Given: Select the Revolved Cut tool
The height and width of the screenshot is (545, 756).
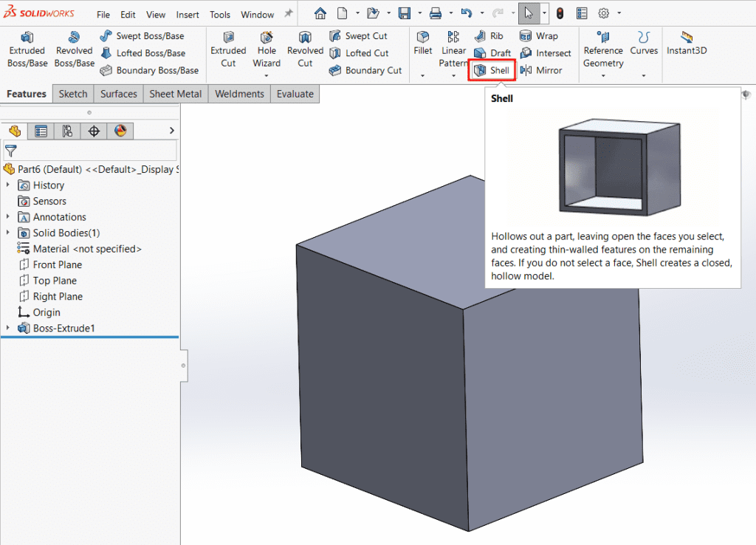Looking at the screenshot, I should tap(305, 49).
